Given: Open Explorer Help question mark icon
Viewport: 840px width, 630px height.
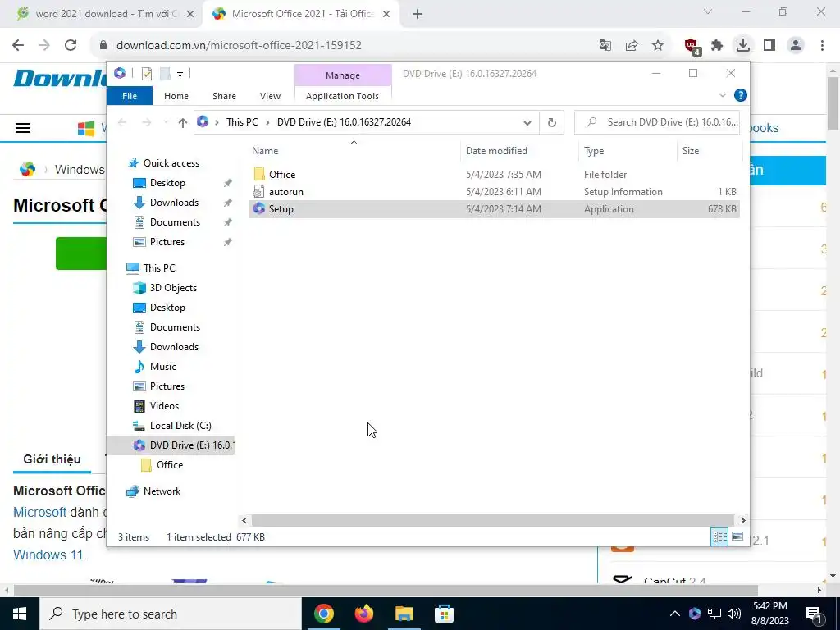Looking at the screenshot, I should [x=741, y=95].
